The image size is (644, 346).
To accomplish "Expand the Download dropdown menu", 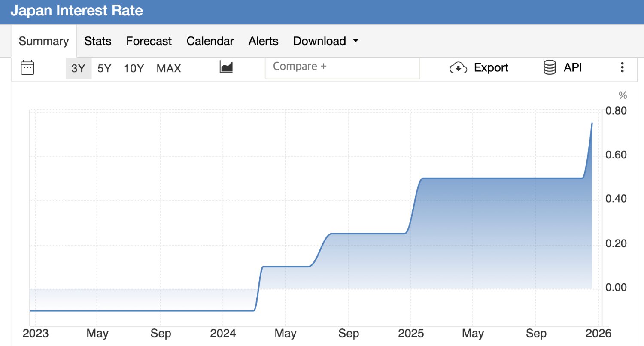I will (x=319, y=41).
